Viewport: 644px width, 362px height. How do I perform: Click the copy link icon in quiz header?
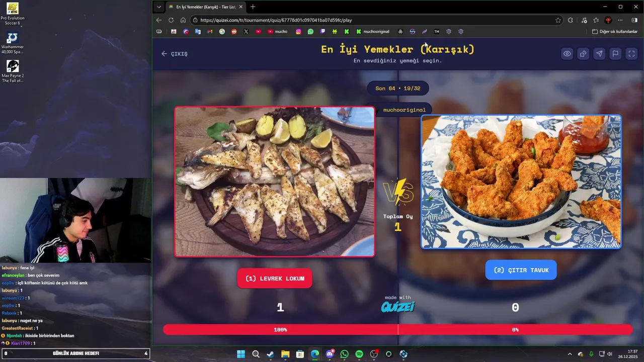point(583,54)
